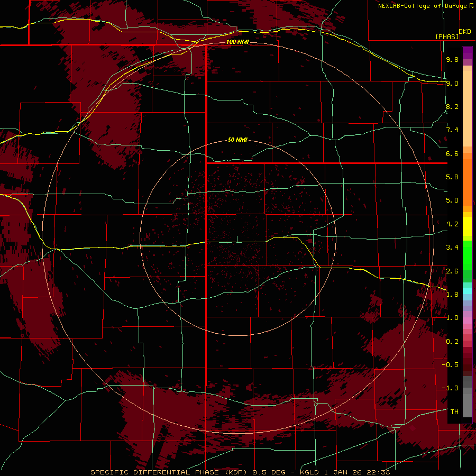Click the -1.3 value on the color scale
This screenshot has width=476, height=476.
tap(450, 388)
